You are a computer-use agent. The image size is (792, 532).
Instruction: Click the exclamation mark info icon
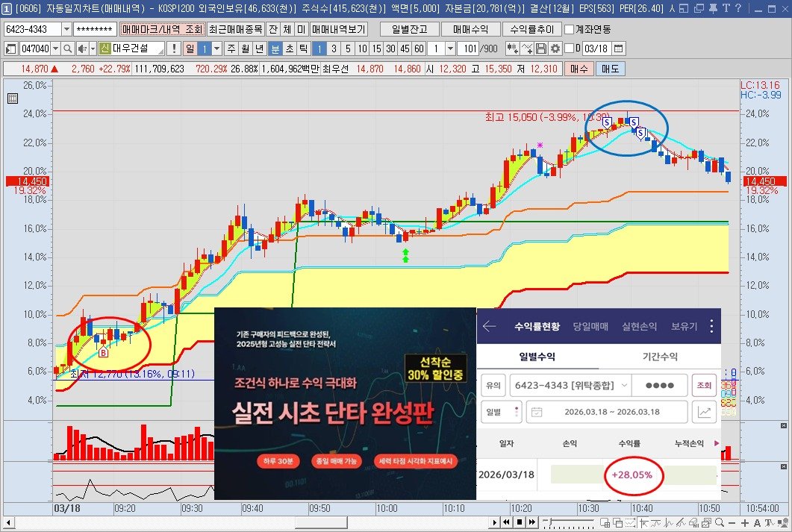tap(174, 48)
